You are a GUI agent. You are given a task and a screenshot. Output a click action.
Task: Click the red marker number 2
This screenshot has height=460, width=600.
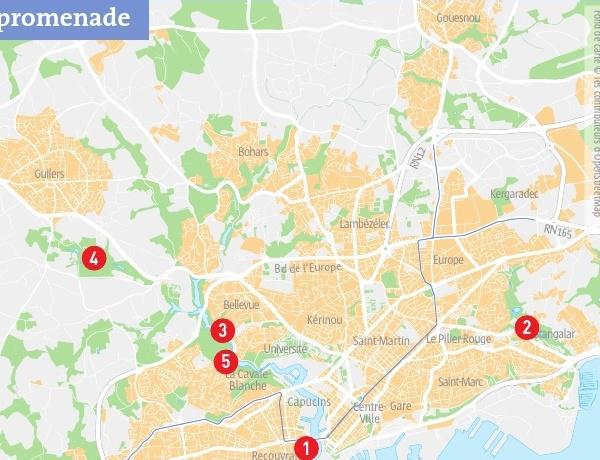point(527,328)
